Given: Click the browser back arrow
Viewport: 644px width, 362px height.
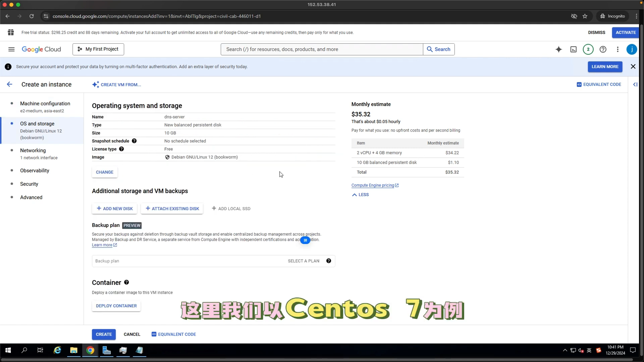Looking at the screenshot, I should [7, 16].
